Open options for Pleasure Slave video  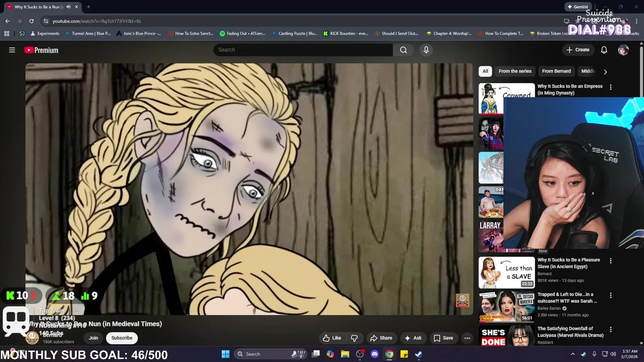tap(611, 261)
